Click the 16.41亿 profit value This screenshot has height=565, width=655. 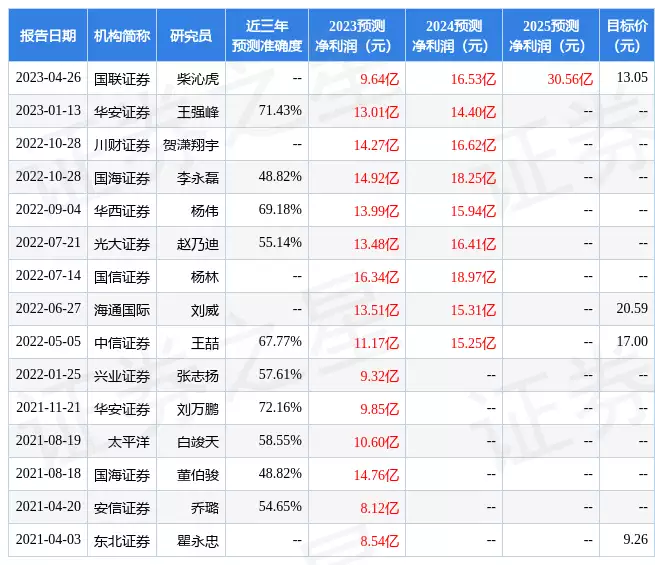473,244
